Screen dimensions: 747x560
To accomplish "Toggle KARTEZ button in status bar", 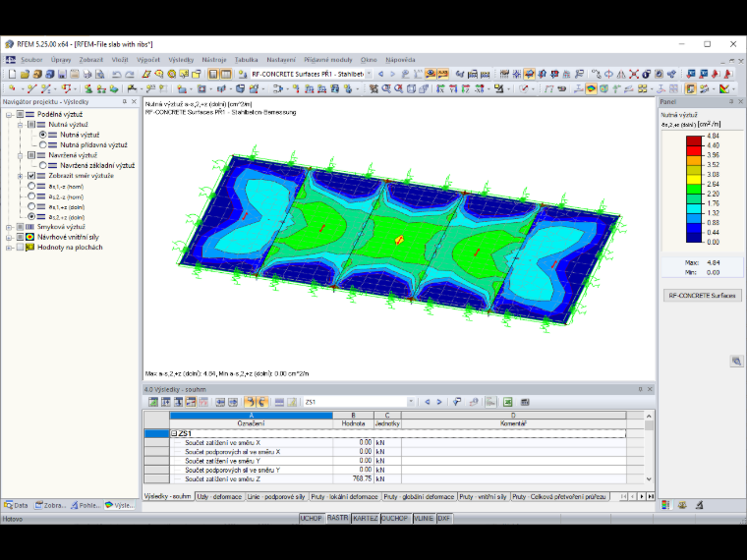I will point(366,518).
